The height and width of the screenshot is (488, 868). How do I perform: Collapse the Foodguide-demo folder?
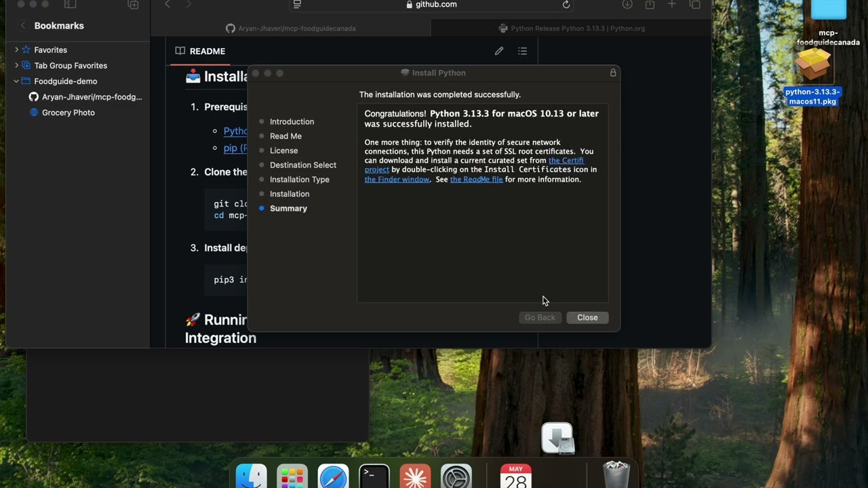[17, 81]
